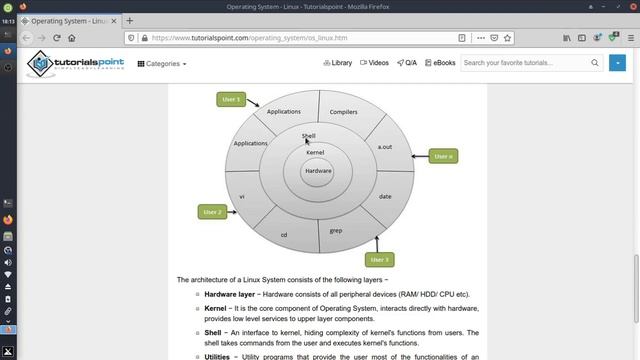Show sidebars icon in toolbar
This screenshot has height=360, width=640.
point(582,38)
